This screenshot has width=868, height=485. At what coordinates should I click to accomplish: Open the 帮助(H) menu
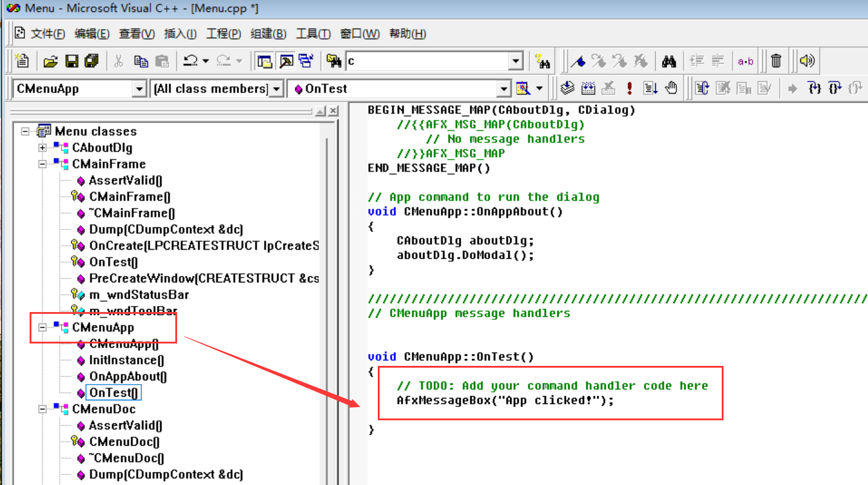pos(407,34)
